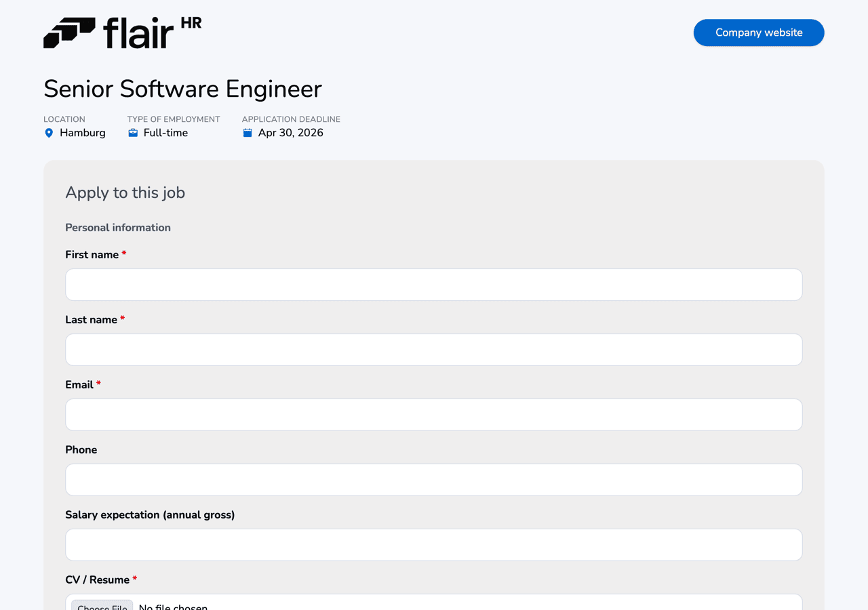Click the LOCATION caption
The width and height of the screenshot is (868, 610).
coord(64,119)
